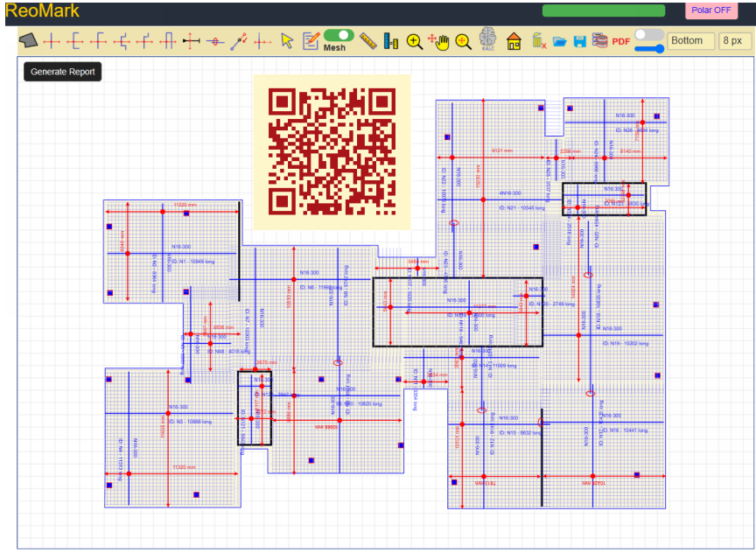The width and height of the screenshot is (756, 553).
Task: Open a file with the folder icon
Action: 559,41
